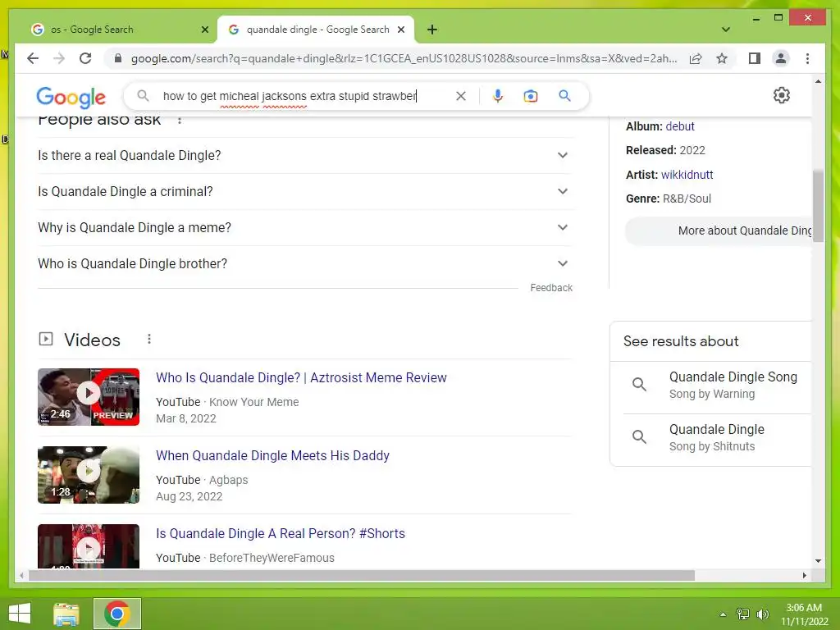The image size is (840, 630).
Task: Reload the current page
Action: pos(85,58)
